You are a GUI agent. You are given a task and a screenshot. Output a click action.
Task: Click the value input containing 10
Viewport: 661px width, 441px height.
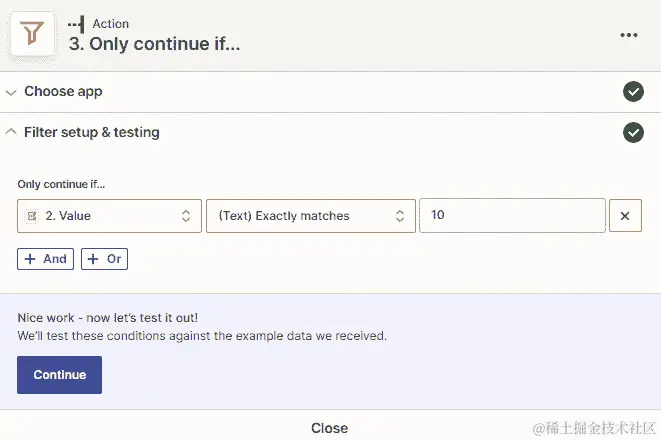pyautogui.click(x=511, y=216)
